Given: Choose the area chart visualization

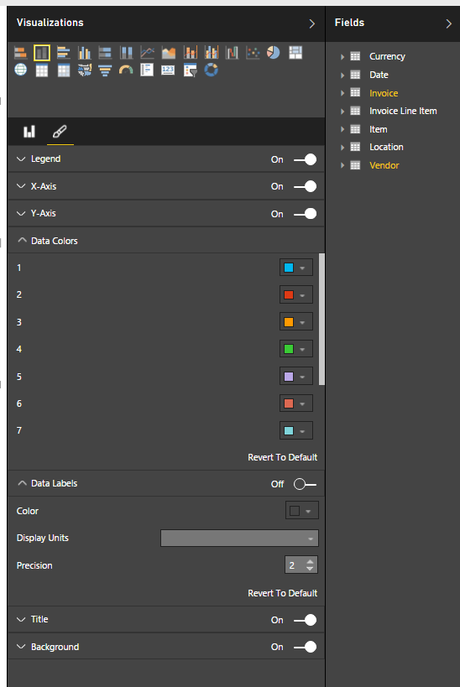Looking at the screenshot, I should (x=169, y=53).
